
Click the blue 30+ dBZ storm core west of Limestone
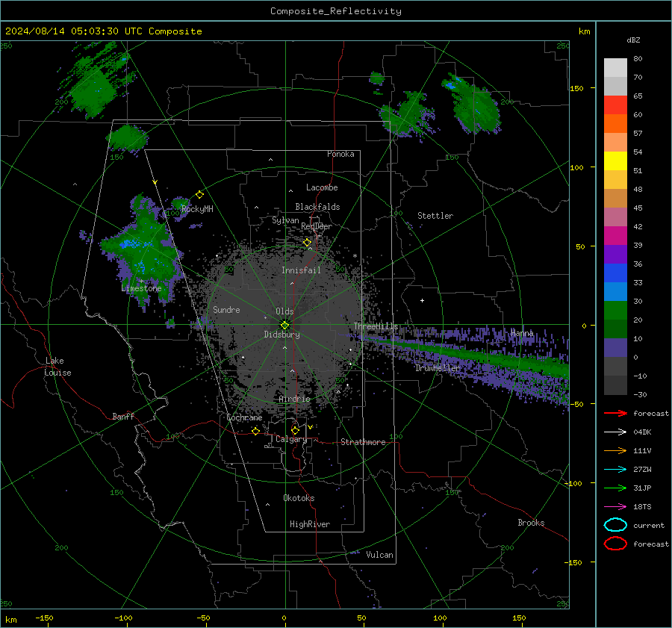(130, 244)
